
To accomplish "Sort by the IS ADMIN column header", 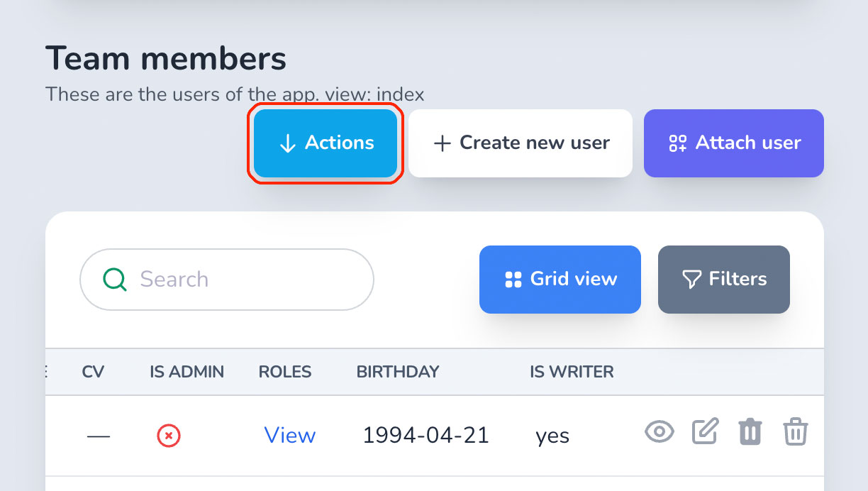I will click(x=187, y=372).
